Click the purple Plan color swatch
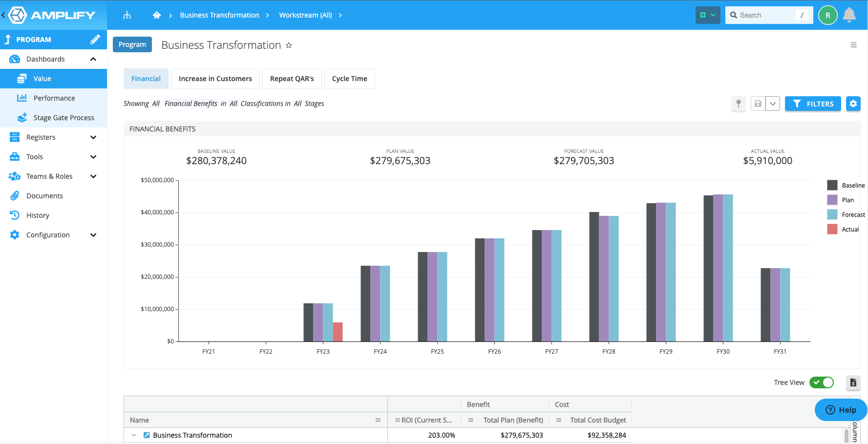Screen dimensions: 868x444 (832, 200)
